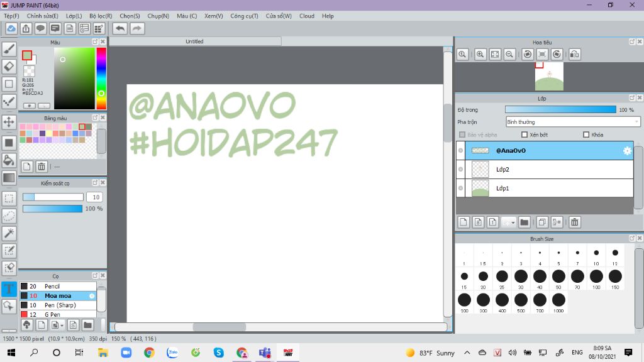Select the Dot pen tool
Screen dimensions: 644x362
tap(9, 102)
